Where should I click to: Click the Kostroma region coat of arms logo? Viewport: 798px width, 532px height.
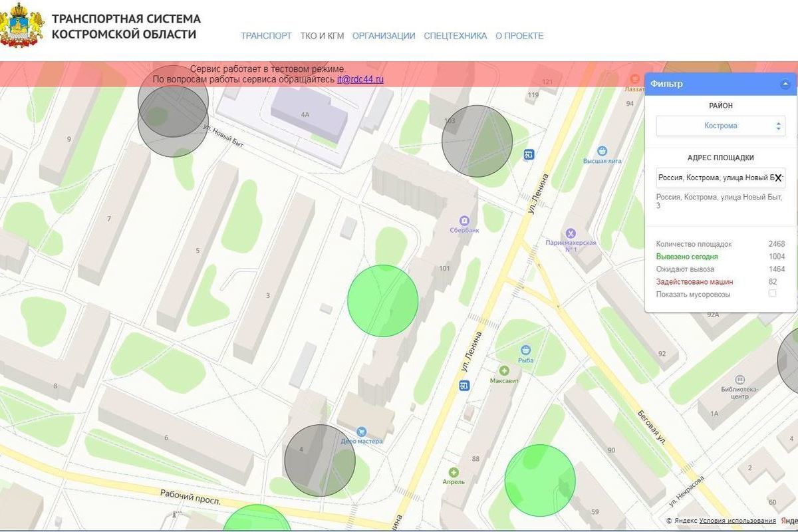[x=22, y=25]
